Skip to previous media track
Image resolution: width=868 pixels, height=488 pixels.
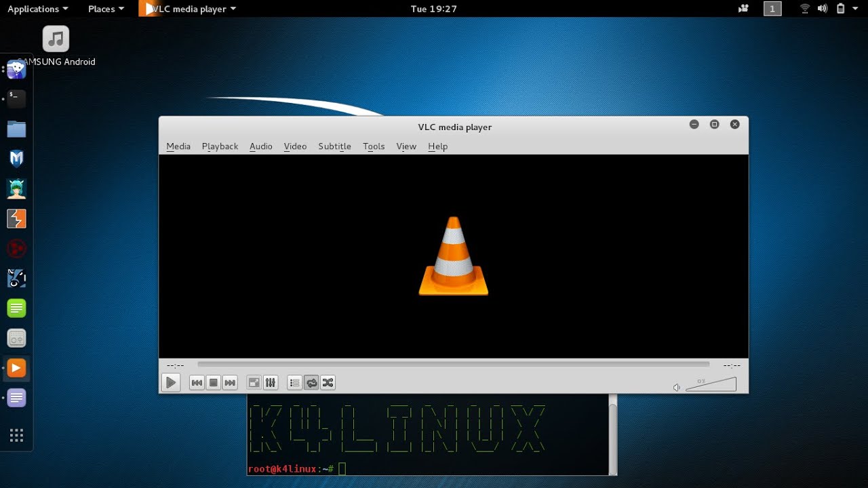(x=197, y=383)
